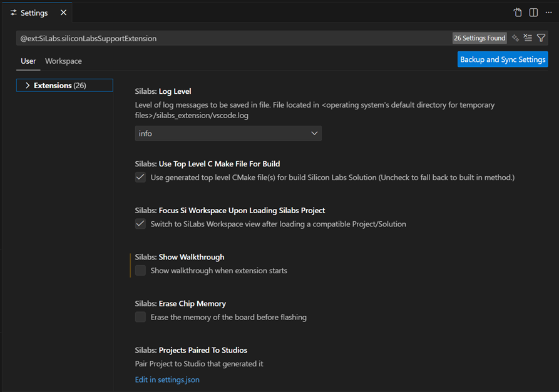Focus the settings search input field
Viewport: 559px width, 392px height.
coord(233,38)
